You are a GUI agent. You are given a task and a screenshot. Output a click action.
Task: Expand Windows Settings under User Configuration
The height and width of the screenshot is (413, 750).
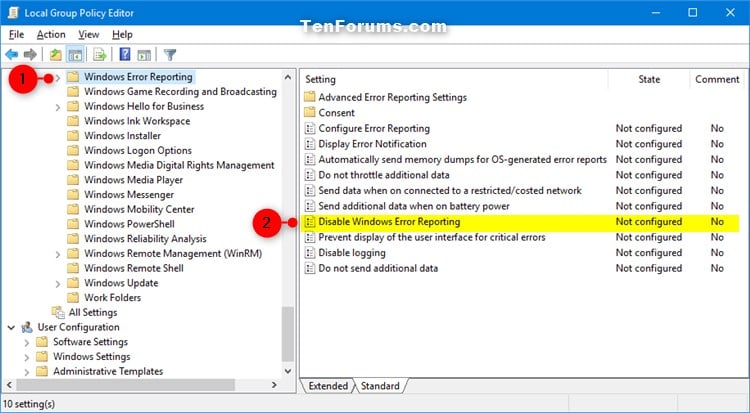(26, 357)
